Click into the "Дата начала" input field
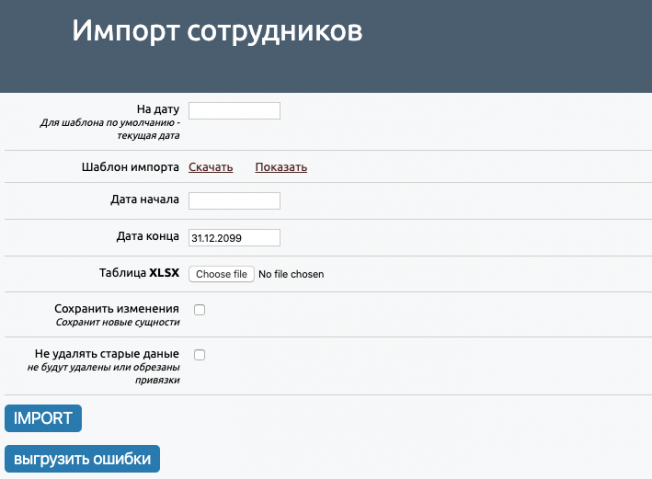Screen dimensions: 652x479 pos(234,201)
